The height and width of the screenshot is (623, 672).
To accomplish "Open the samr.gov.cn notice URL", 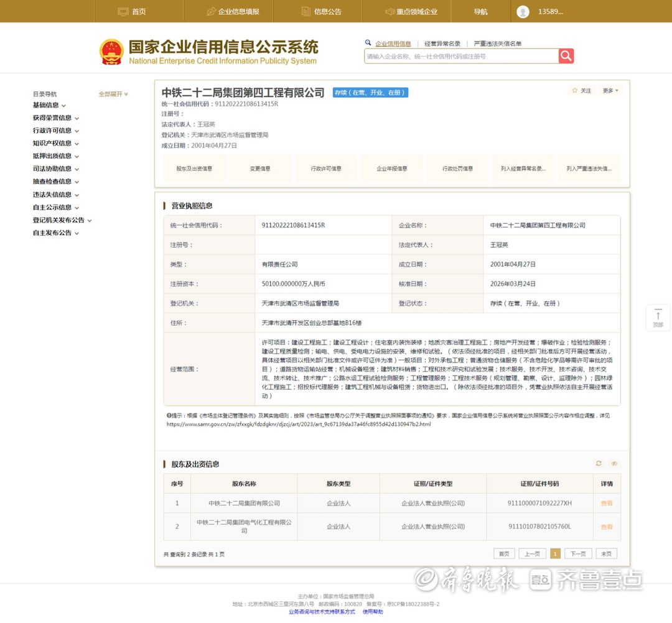I will [x=299, y=424].
